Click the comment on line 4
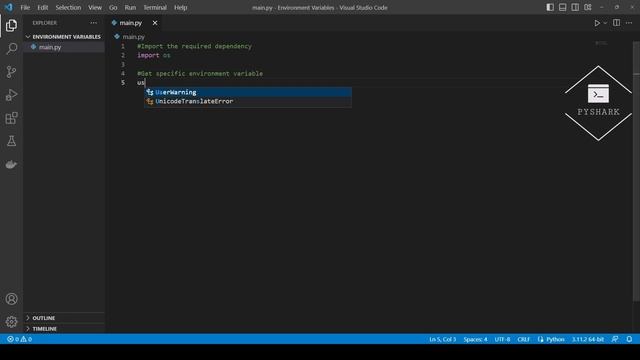This screenshot has width=640, height=360. point(200,73)
